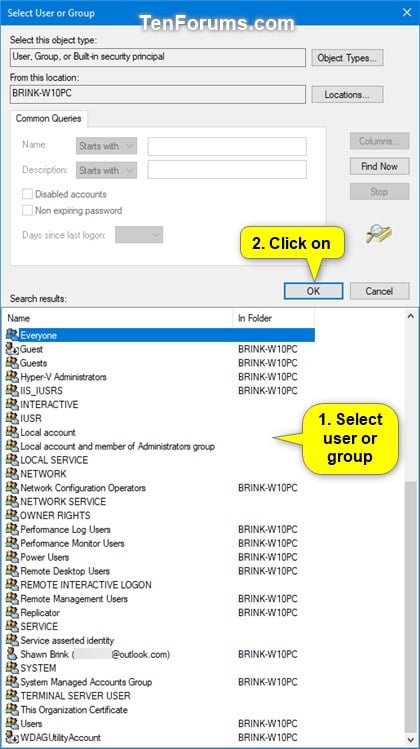Click the Local account row icon
Screen dimensions: 420x749
[12, 432]
